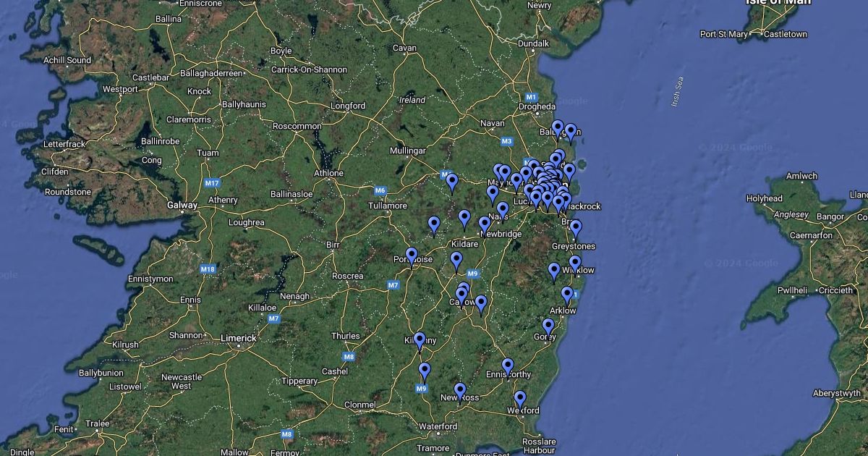Click the M7 shield beside Killaloe
868x456 pixels.
click(273, 318)
